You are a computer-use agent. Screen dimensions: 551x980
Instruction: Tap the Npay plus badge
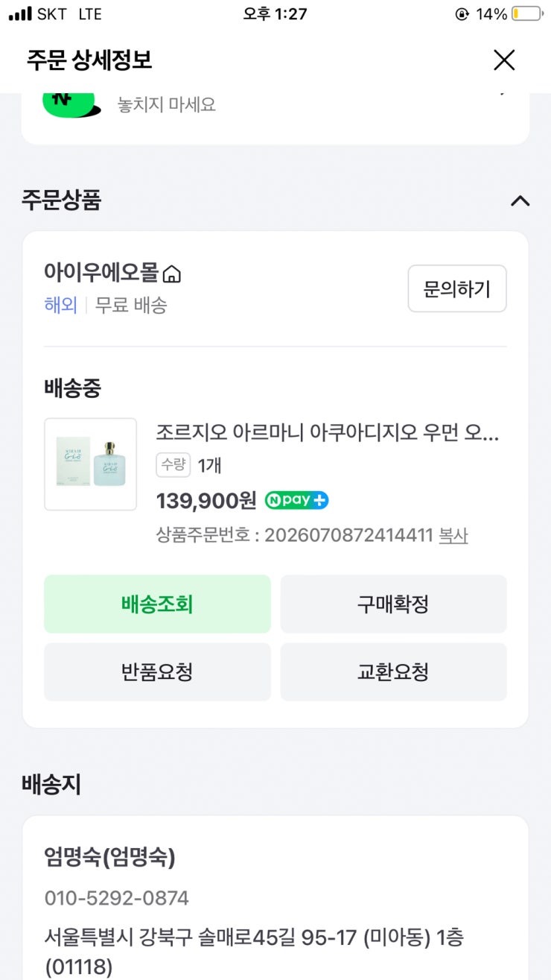(296, 500)
